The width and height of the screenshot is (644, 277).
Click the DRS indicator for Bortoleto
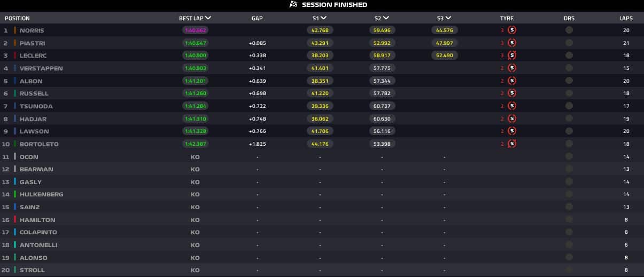(569, 144)
